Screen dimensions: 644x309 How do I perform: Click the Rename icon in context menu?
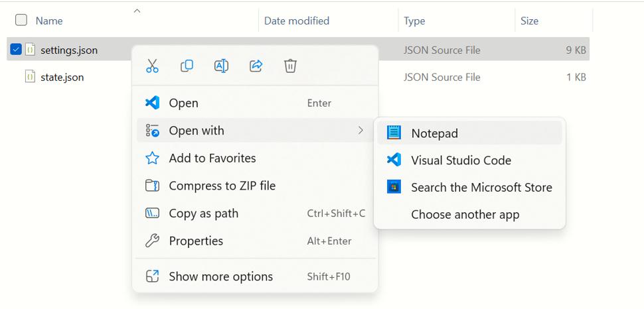click(221, 66)
